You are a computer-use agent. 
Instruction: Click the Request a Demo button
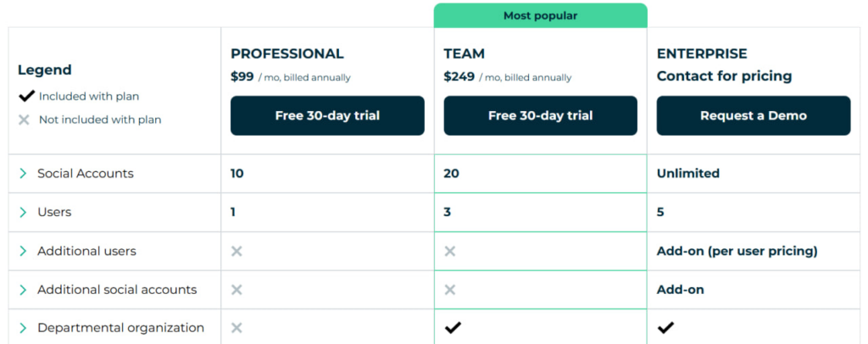pyautogui.click(x=754, y=115)
